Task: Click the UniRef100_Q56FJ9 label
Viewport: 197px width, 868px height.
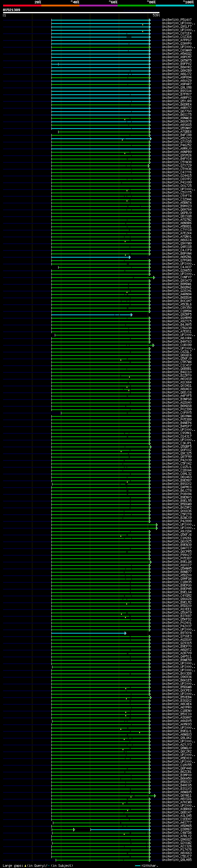Action: (x=177, y=358)
